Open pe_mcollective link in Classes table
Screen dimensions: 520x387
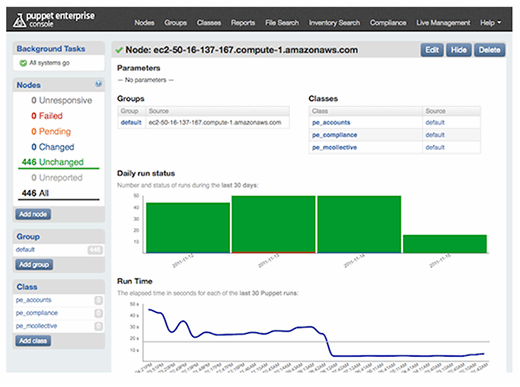pyautogui.click(x=334, y=147)
